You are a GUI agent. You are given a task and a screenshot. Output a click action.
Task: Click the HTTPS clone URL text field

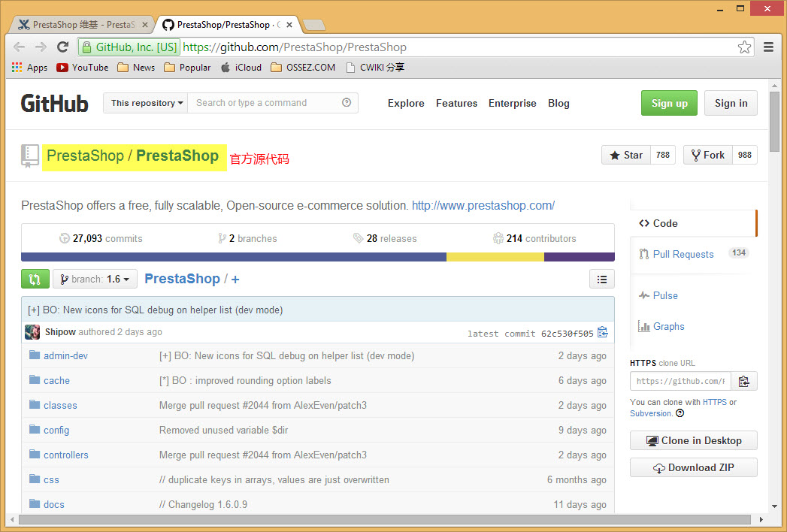point(680,382)
